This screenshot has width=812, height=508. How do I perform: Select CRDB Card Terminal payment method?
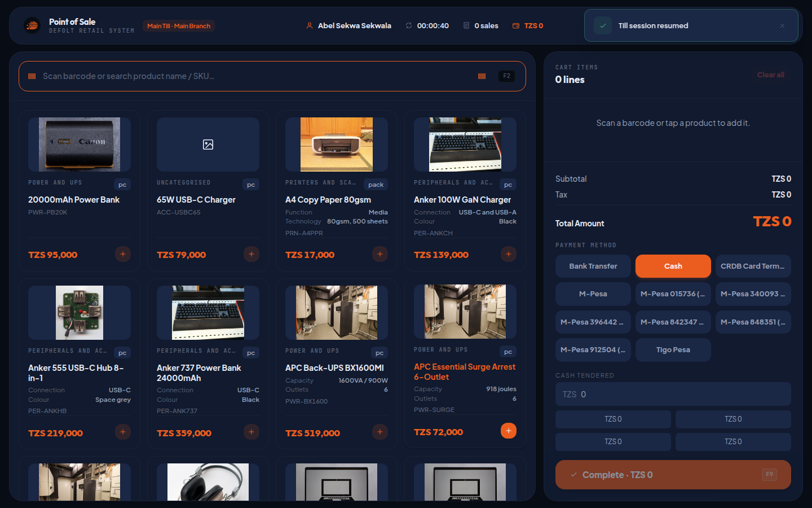[x=753, y=266]
